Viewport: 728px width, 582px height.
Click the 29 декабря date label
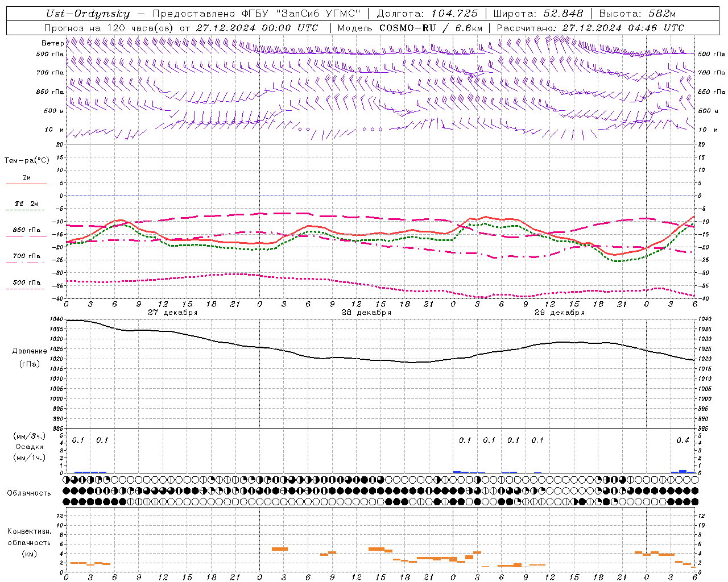coord(559,313)
